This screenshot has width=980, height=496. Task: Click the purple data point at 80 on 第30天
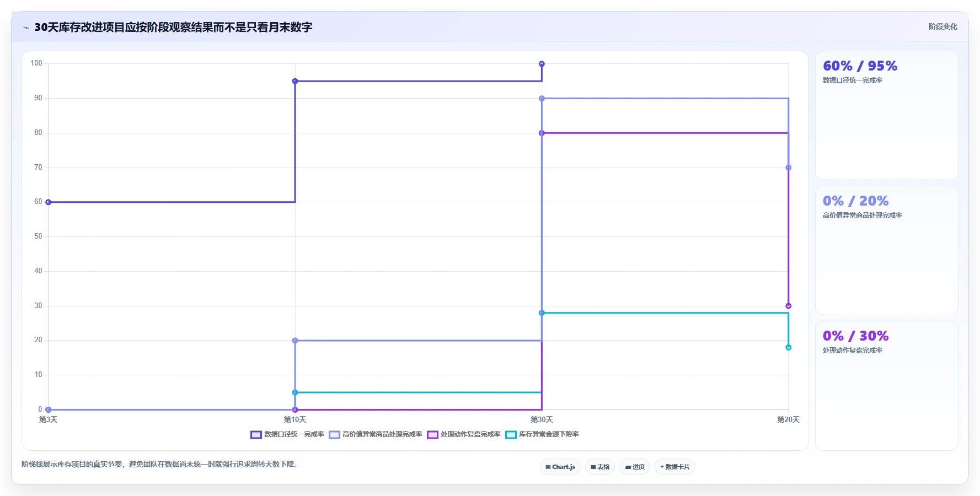[542, 133]
